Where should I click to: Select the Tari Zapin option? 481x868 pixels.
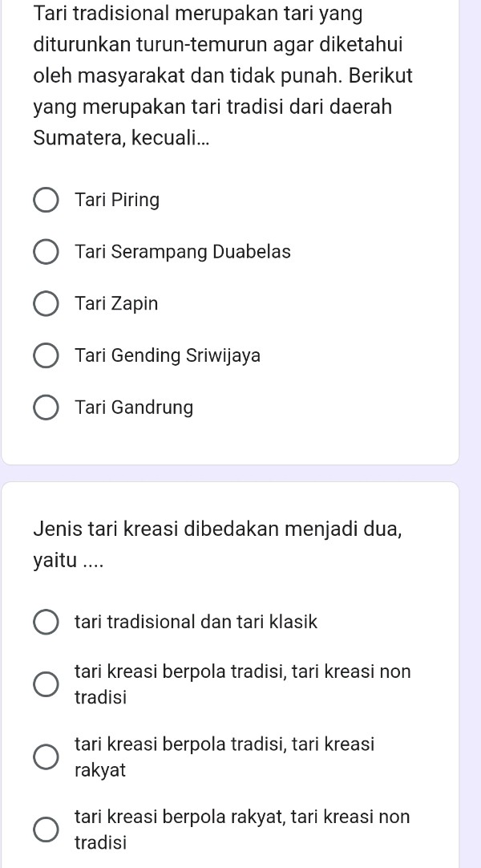coord(46,303)
